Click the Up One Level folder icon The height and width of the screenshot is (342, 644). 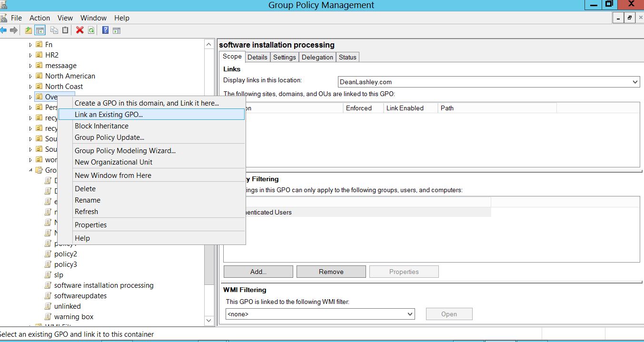(29, 30)
